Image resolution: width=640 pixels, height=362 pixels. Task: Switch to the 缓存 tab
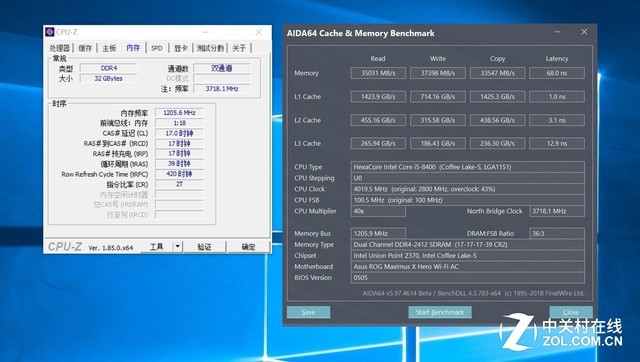(85, 48)
